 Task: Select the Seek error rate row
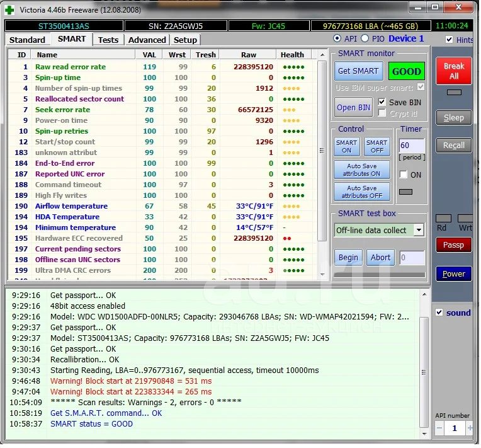pyautogui.click(x=162, y=110)
